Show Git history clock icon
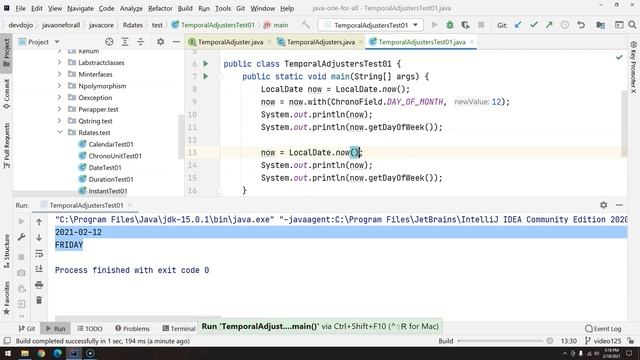The width and height of the screenshot is (640, 360). click(x=565, y=25)
